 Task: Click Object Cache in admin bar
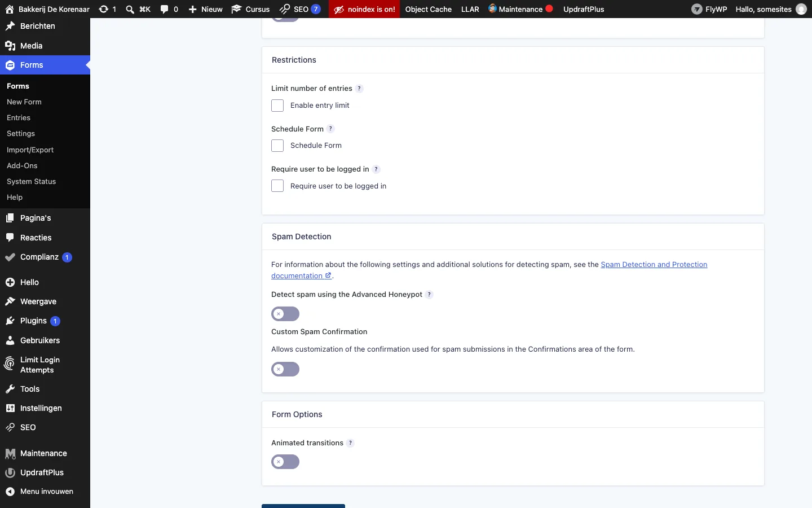tap(429, 9)
